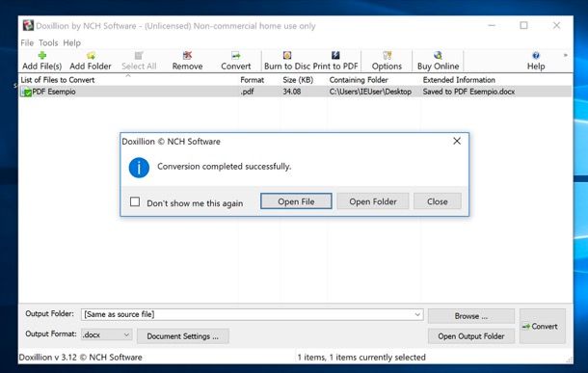Click the Add File(s) toolbar icon

coord(42,56)
